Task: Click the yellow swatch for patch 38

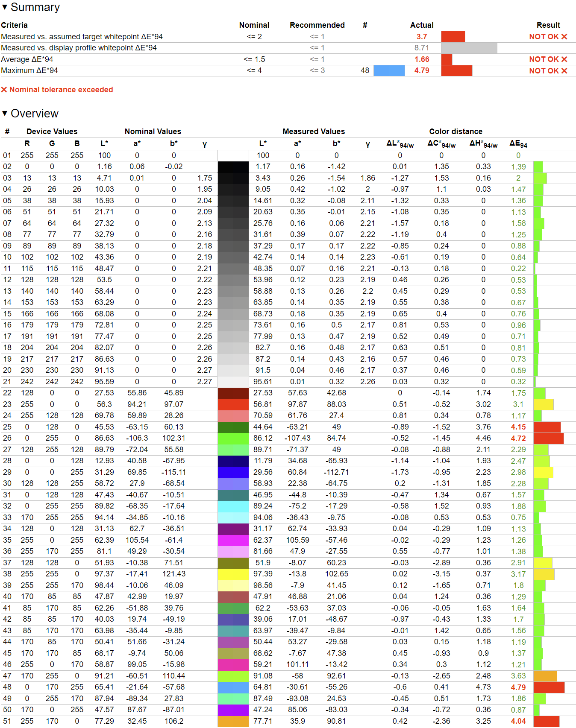Action: coord(233,574)
